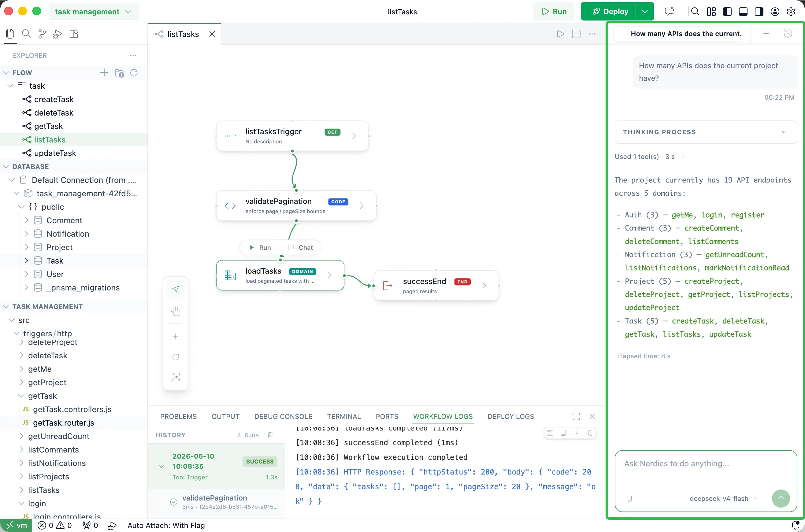
Task: Send the chat message arrow button
Action: point(781,498)
